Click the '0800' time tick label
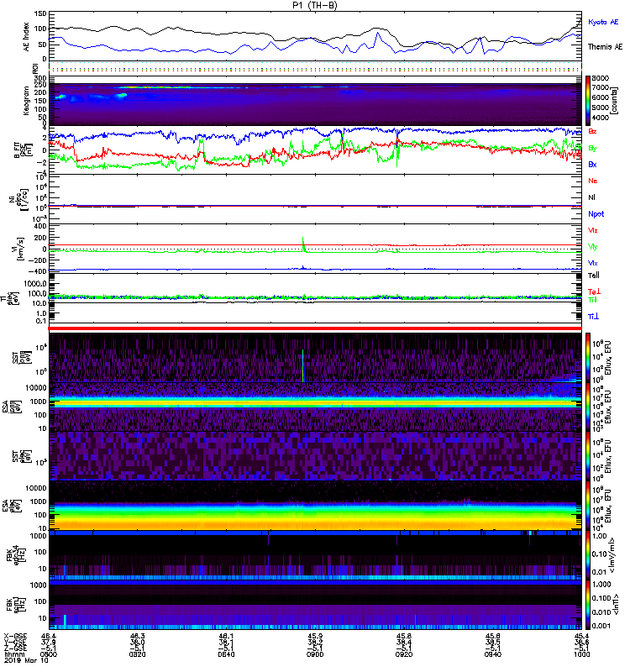The width and height of the screenshot is (630, 672). click(49, 654)
